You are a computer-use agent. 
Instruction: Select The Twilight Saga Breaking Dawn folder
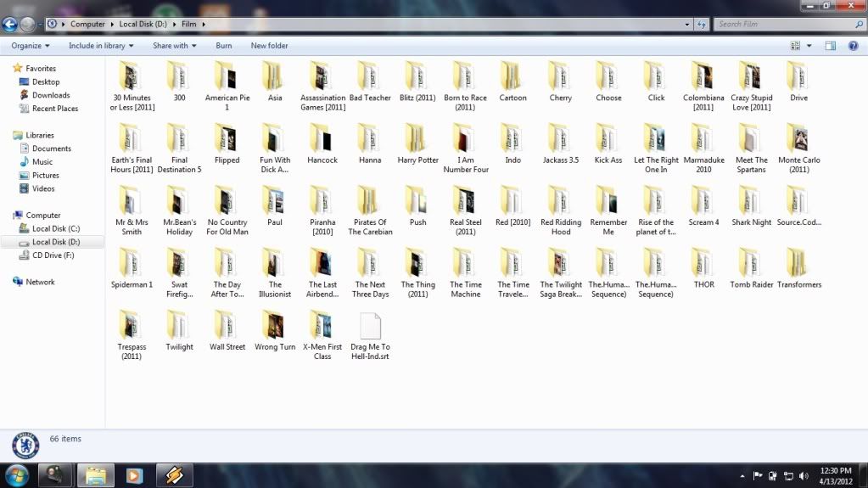pyautogui.click(x=561, y=273)
